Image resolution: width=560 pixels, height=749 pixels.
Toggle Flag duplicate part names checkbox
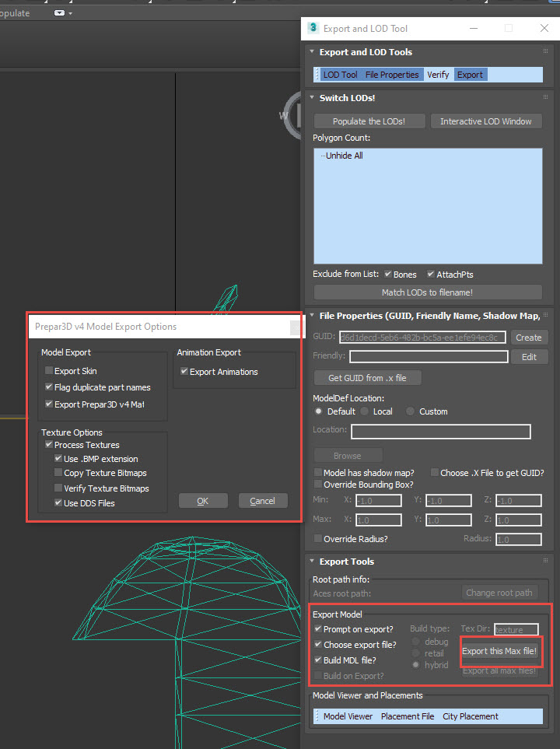pos(49,387)
